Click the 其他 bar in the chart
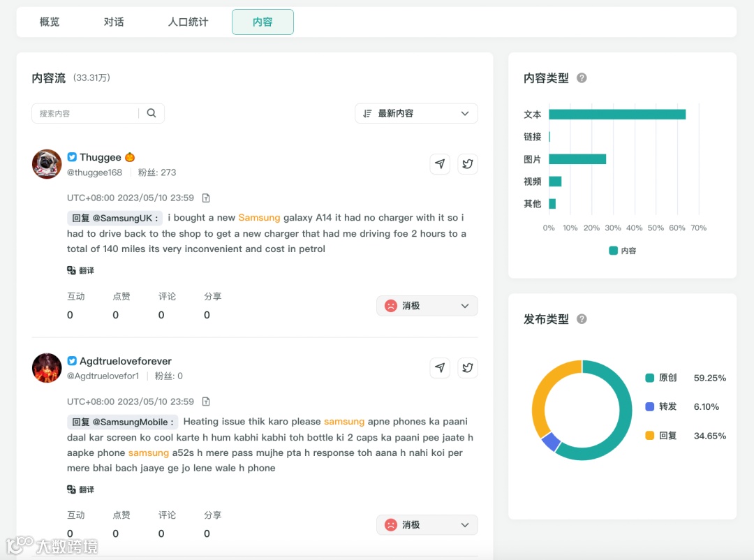This screenshot has height=560, width=754. pos(552,204)
